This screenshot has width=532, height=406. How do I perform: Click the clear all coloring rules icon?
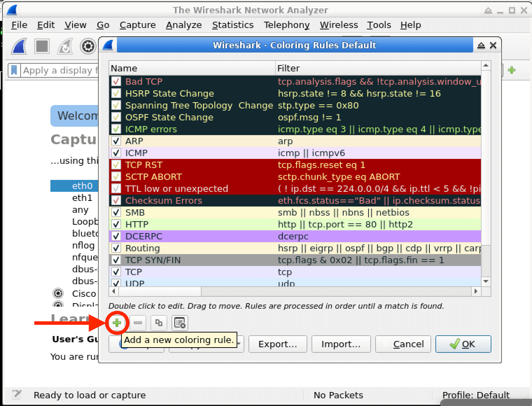point(180,323)
